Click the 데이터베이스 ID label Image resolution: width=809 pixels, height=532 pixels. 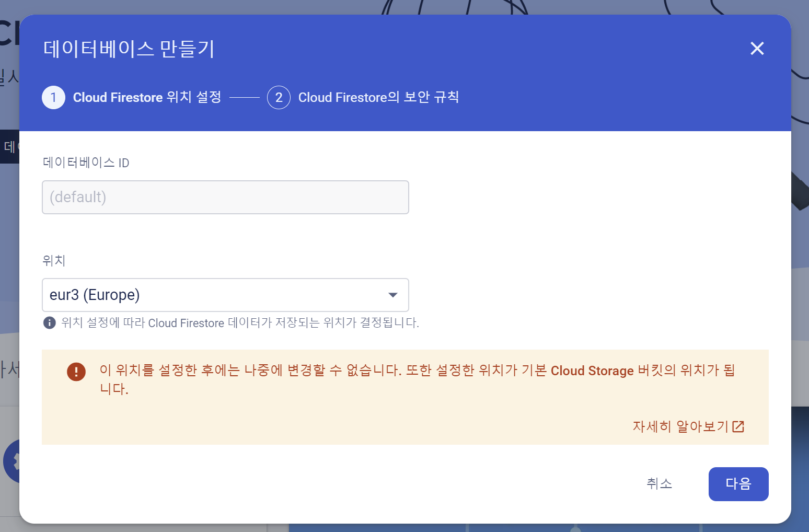[86, 163]
